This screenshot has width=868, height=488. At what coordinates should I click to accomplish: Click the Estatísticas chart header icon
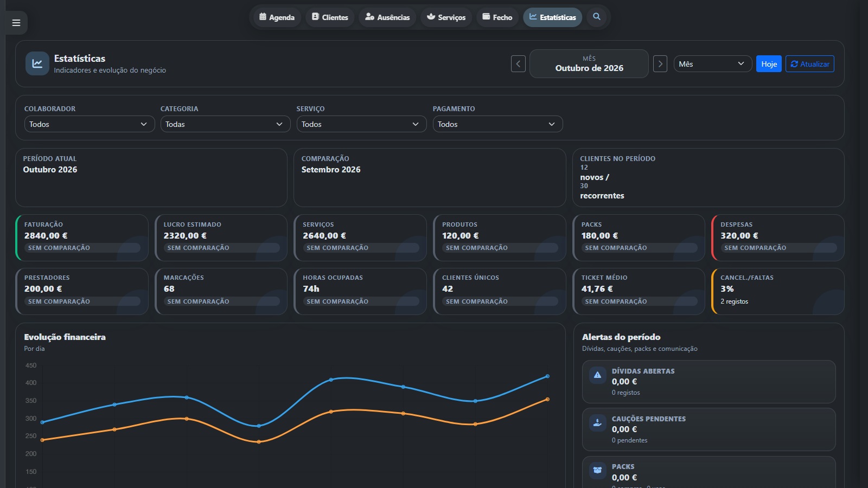tap(37, 64)
